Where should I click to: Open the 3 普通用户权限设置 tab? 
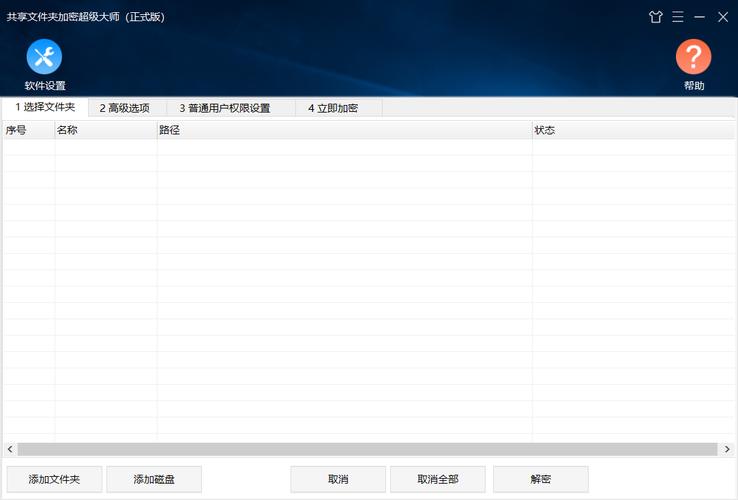point(225,108)
